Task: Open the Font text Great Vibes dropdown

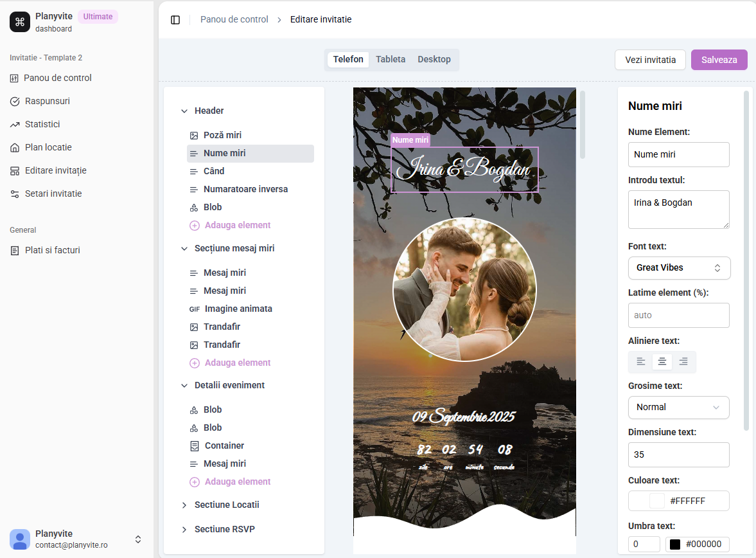Action: (x=679, y=268)
